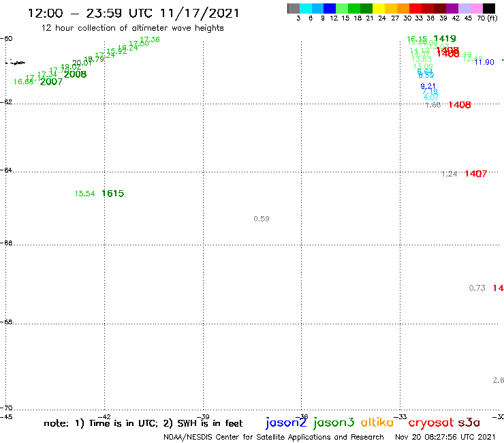Image resolution: width=504 pixels, height=443 pixels.
Task: Click the black 70 ft color swatch
Action: [x=489, y=8]
